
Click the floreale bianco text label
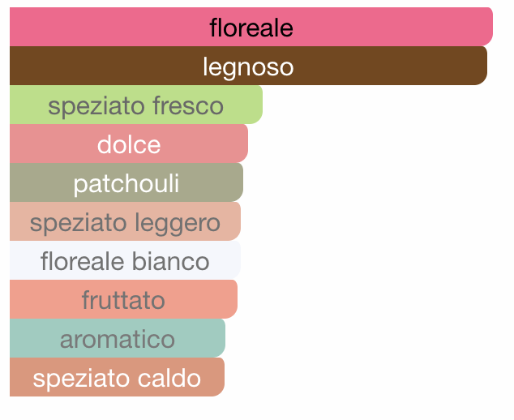tap(125, 261)
